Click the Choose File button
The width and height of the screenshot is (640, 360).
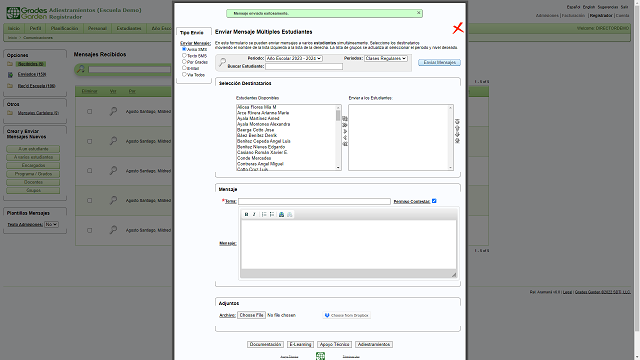click(251, 315)
